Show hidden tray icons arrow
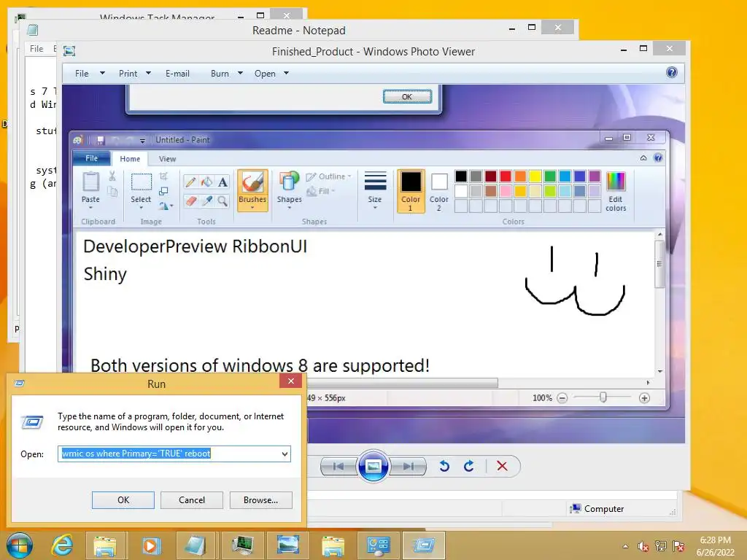 625,546
